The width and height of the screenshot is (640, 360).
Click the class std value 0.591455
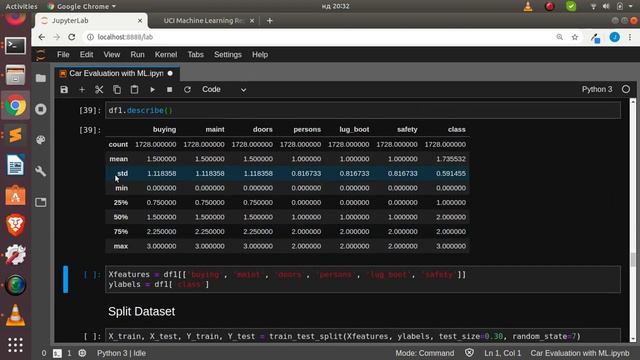tap(451, 173)
